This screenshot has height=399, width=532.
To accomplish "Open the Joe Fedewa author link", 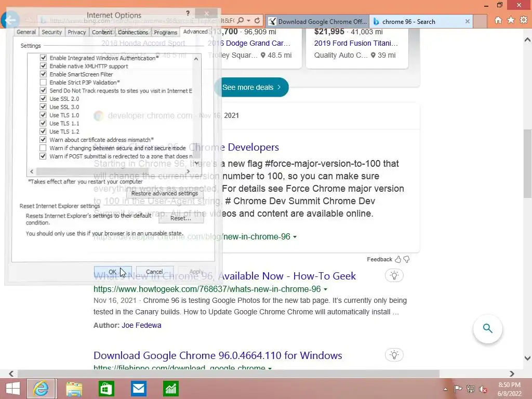I will click(x=141, y=325).
